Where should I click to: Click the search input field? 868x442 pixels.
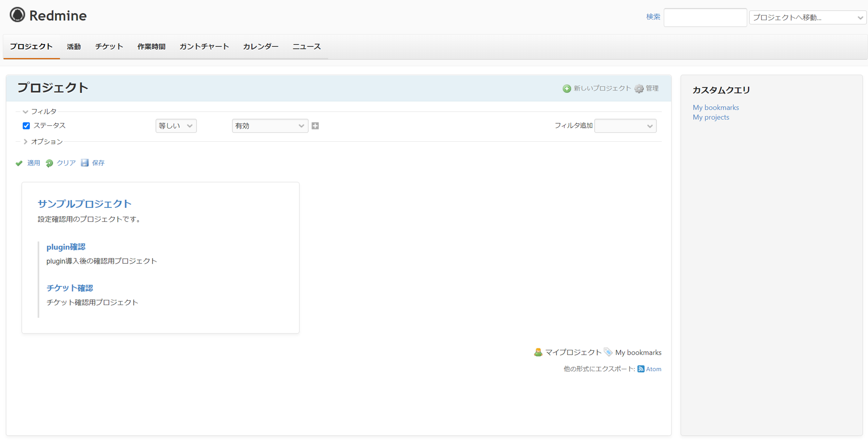coord(705,17)
